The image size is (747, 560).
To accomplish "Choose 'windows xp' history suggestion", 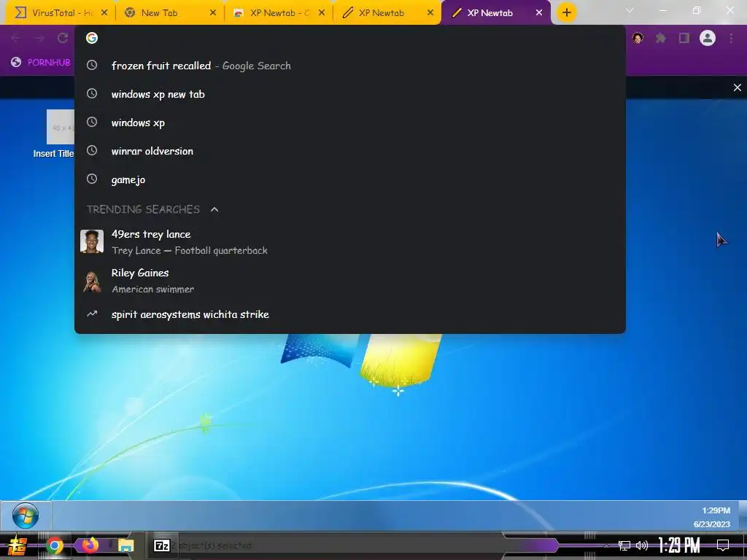I will [349, 122].
